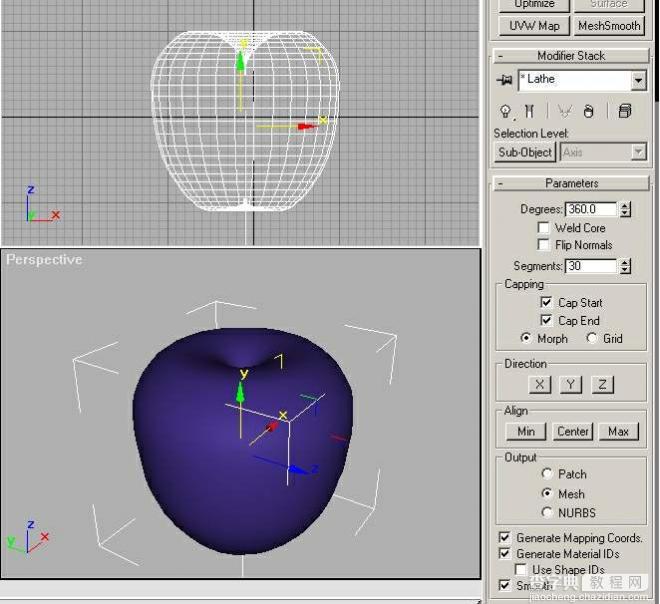
Task: Toggle the Smooth checkbox
Action: click(504, 585)
